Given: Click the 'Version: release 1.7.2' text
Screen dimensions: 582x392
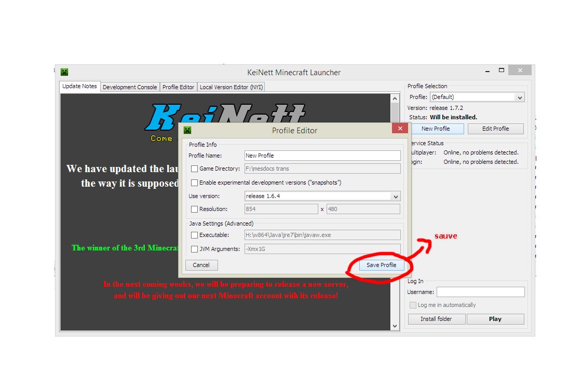Looking at the screenshot, I should 435,108.
